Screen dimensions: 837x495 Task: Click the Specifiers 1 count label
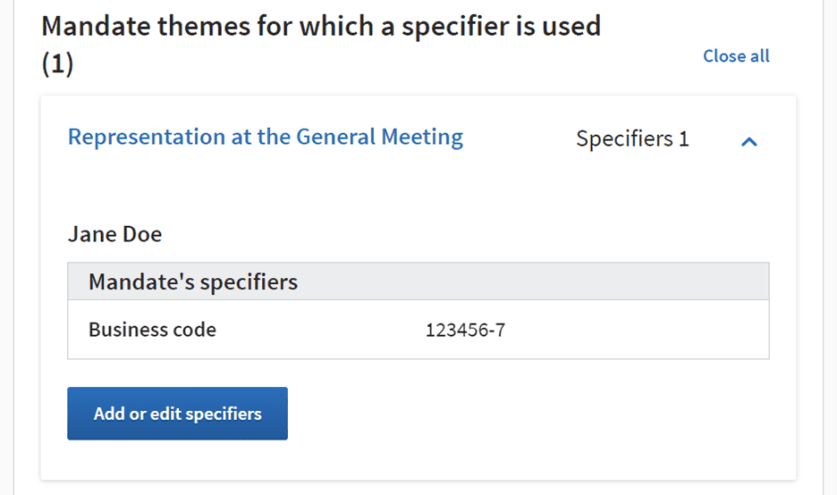click(632, 138)
